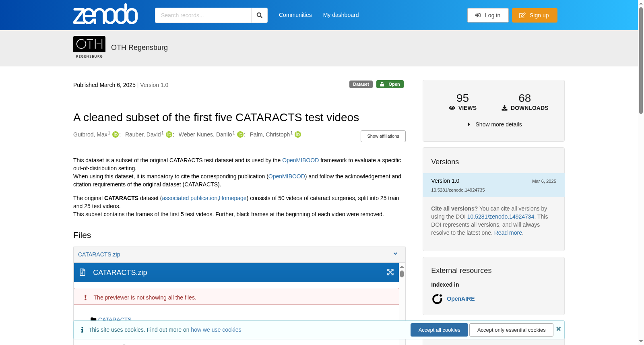Click the page scrollbar down arrow

tap(641, 341)
